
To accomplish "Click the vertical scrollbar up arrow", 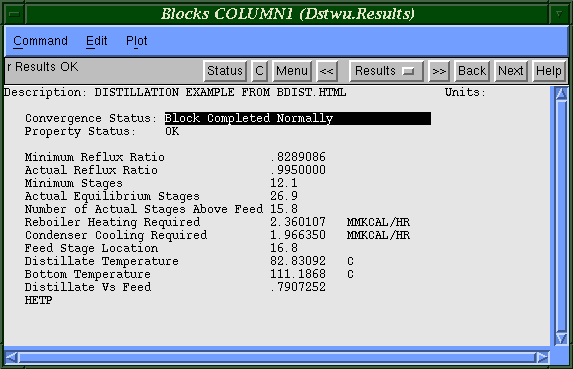I will [x=561, y=94].
